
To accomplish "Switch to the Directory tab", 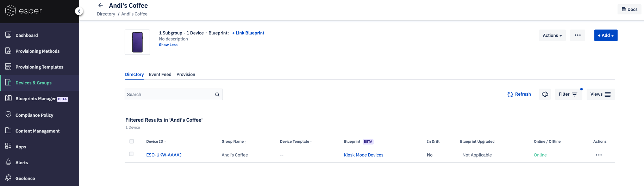I will pos(134,75).
